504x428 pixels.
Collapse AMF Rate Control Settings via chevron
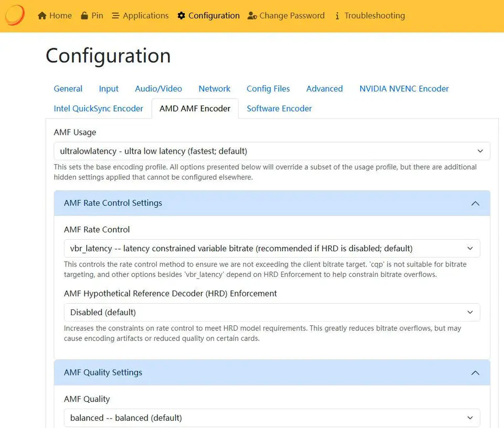476,203
